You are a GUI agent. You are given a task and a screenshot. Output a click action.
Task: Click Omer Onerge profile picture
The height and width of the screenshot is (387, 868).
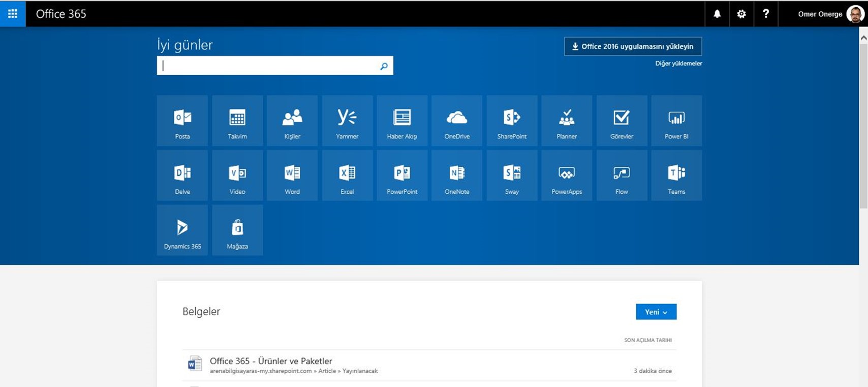click(x=855, y=14)
